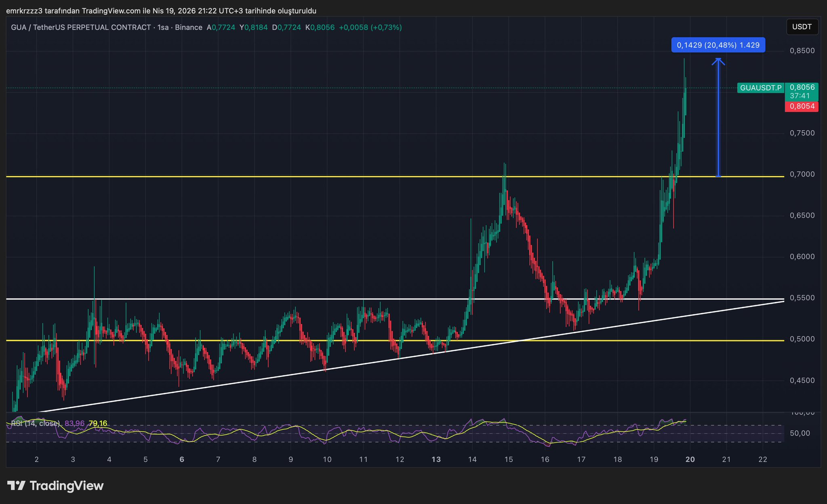The height and width of the screenshot is (504, 827).
Task: Select the blue 0,1429 (20,48%) measurement label
Action: point(718,45)
